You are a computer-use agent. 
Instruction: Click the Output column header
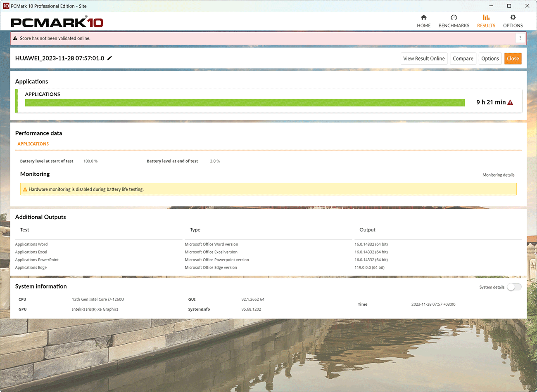click(368, 230)
